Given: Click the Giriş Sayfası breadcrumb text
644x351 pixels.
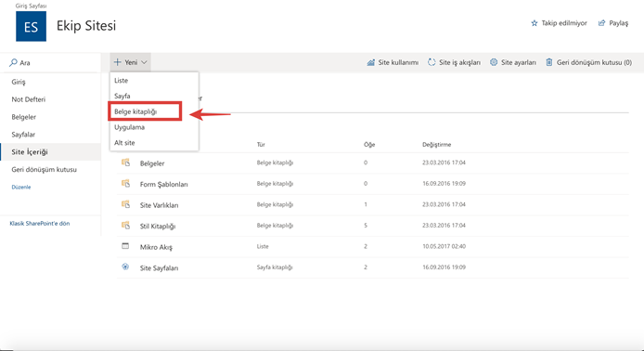Looking at the screenshot, I should click(31, 6).
